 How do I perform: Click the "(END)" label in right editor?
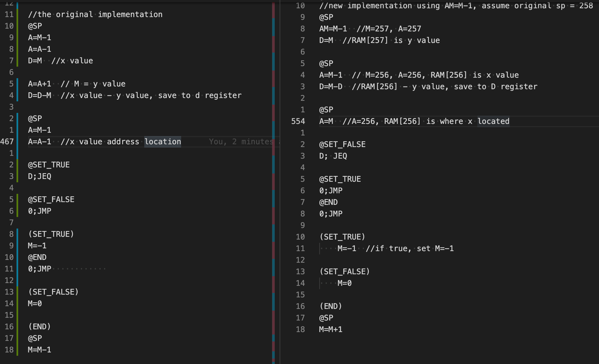tap(331, 306)
